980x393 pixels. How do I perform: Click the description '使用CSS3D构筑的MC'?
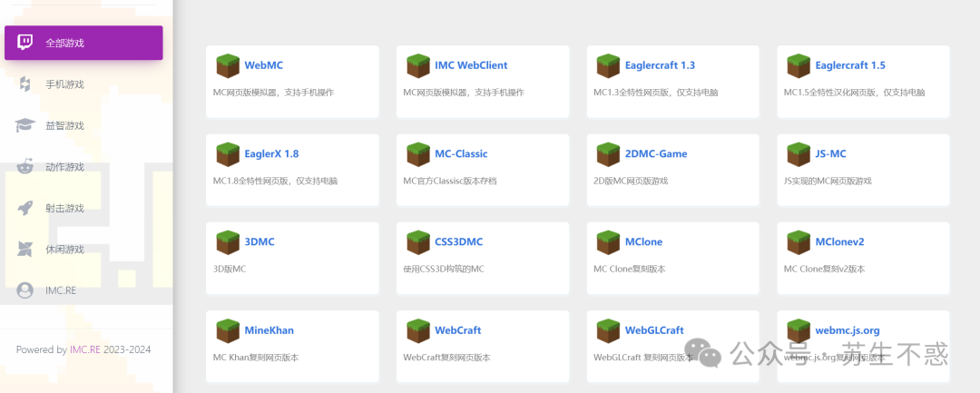tap(444, 270)
